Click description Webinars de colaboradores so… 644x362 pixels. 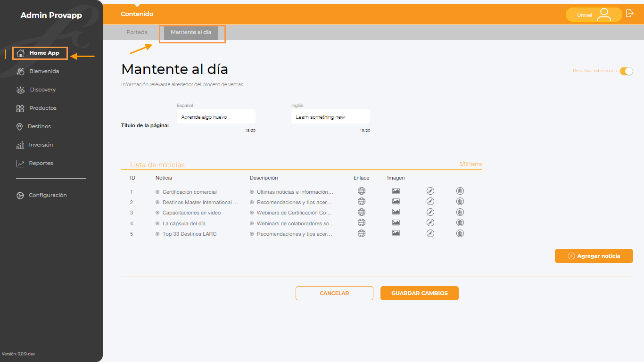(x=296, y=223)
